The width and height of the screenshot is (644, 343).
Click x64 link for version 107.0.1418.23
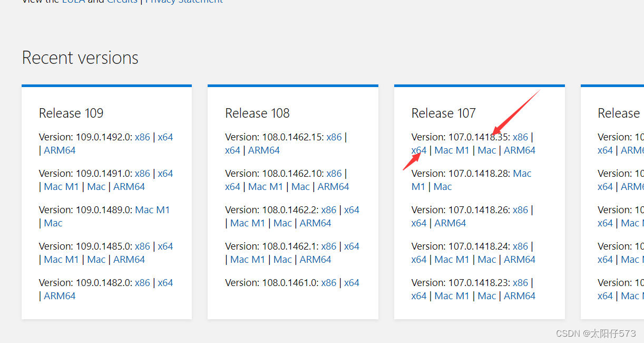click(x=419, y=296)
